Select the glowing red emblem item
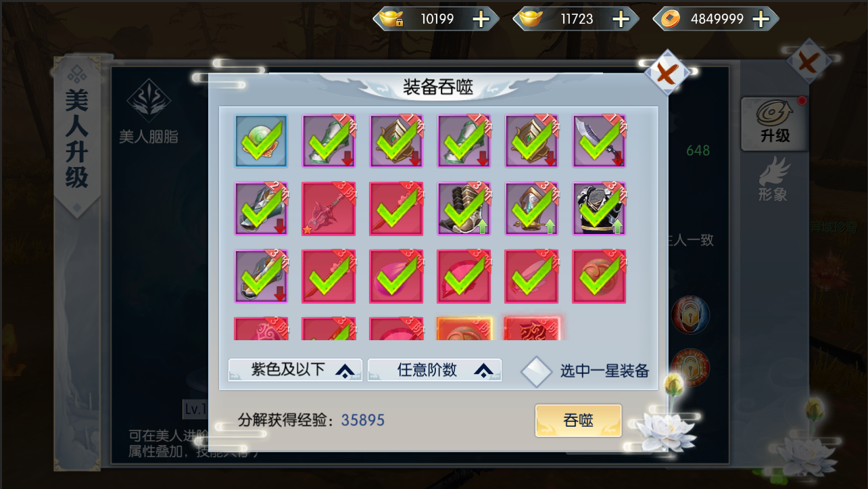Image resolution: width=868 pixels, height=489 pixels. tap(531, 329)
